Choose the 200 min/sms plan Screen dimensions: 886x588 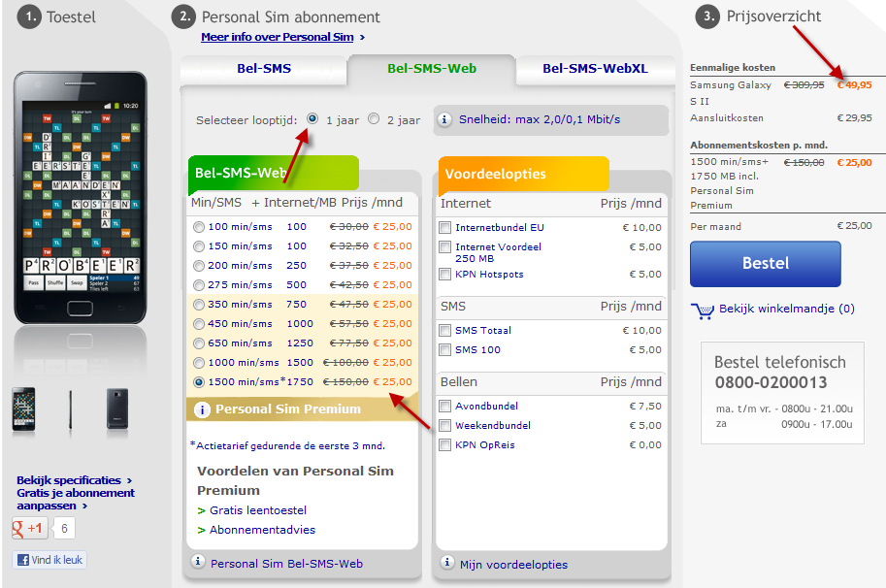pyautogui.click(x=198, y=266)
